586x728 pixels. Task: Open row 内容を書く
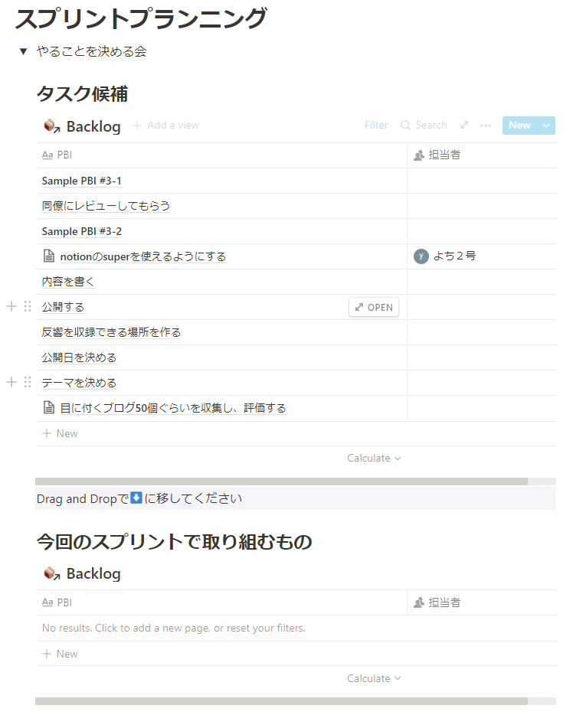click(x=68, y=282)
